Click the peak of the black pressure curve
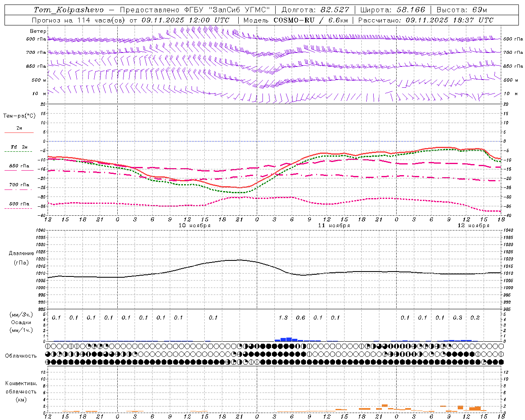This screenshot has width=525, height=420. [240, 260]
